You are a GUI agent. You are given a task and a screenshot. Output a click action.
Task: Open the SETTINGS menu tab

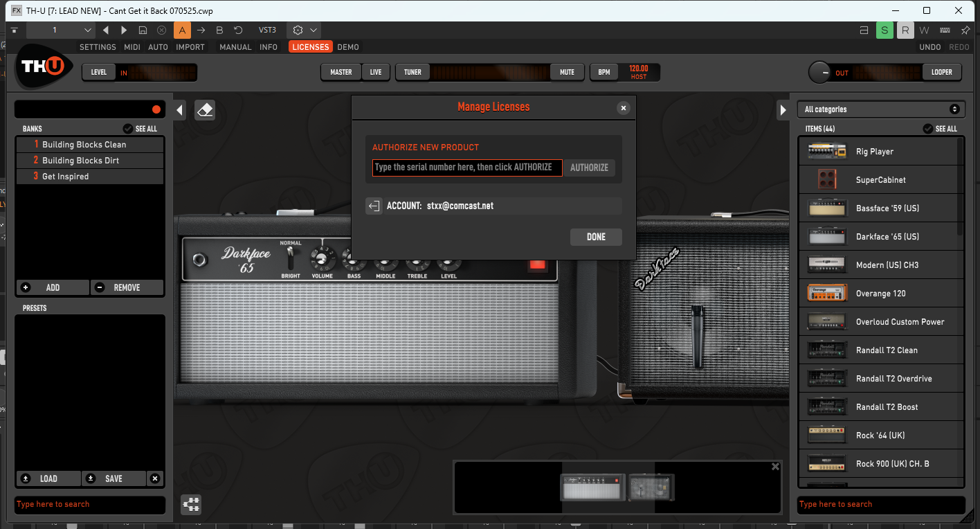point(98,47)
